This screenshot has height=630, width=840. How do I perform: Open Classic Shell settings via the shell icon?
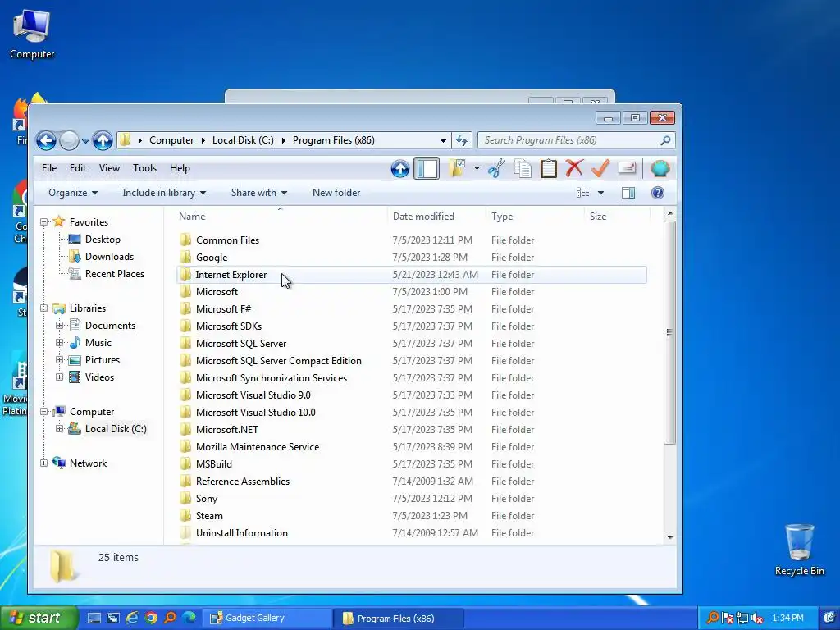[660, 169]
